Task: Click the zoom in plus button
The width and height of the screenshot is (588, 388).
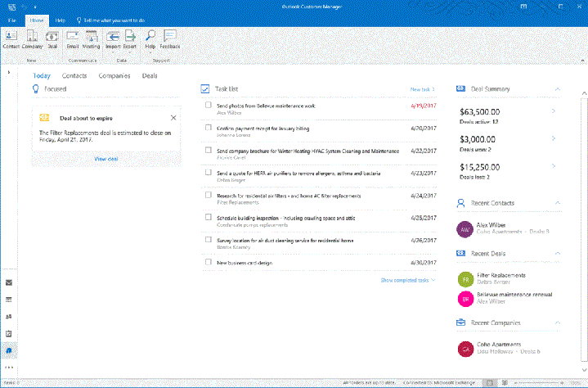Action: pyautogui.click(x=562, y=383)
